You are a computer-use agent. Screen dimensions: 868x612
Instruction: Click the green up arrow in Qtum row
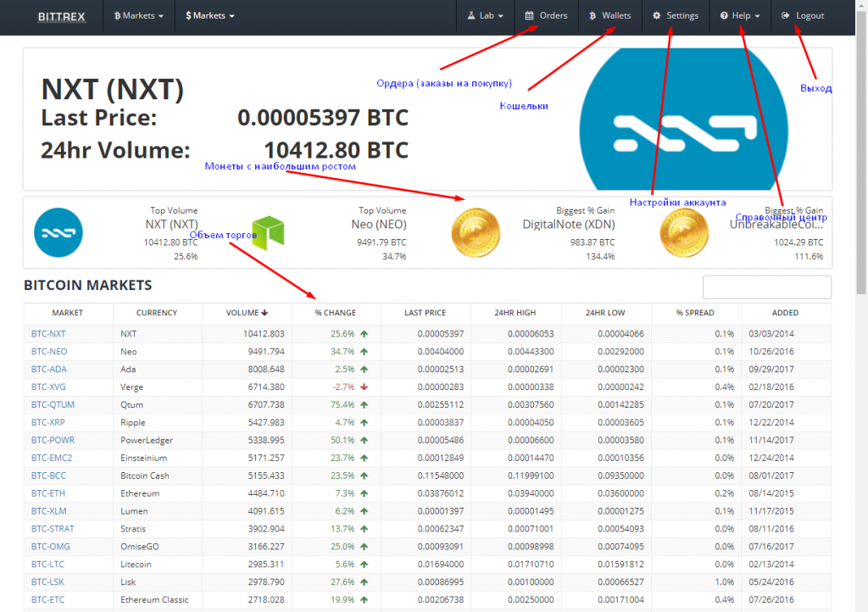tap(364, 404)
